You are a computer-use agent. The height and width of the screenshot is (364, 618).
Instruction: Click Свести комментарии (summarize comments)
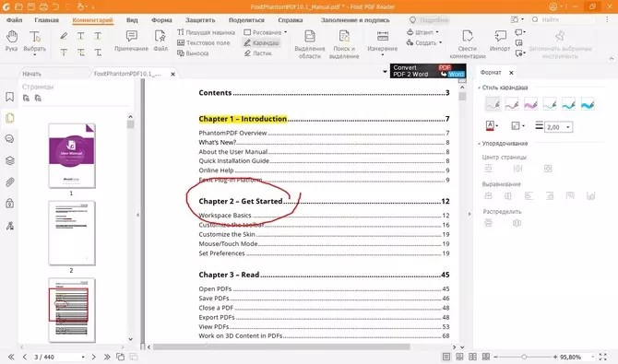pos(468,44)
